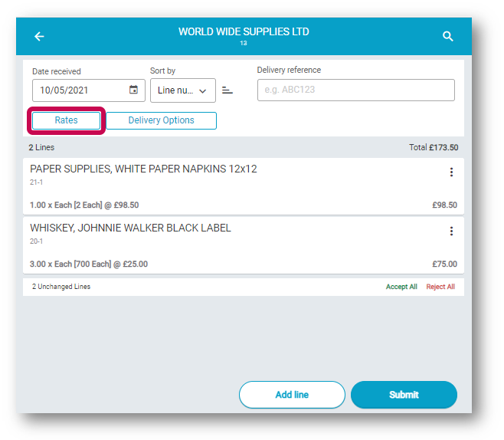Open the Rates button

pos(66,120)
